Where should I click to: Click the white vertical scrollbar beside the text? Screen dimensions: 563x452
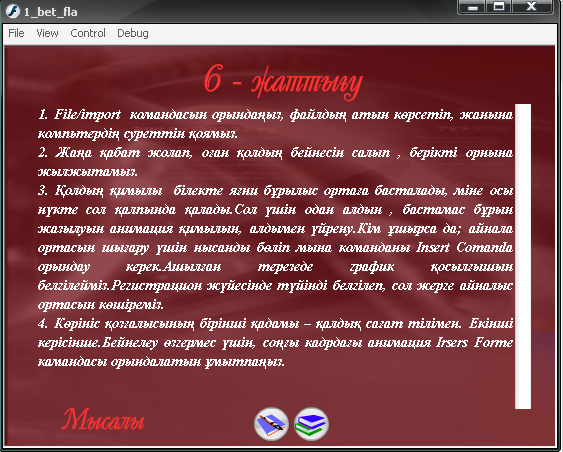[x=523, y=256]
